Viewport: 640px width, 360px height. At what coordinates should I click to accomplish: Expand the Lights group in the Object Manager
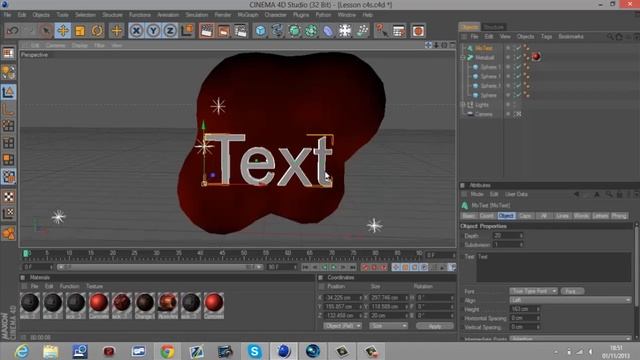[x=462, y=105]
